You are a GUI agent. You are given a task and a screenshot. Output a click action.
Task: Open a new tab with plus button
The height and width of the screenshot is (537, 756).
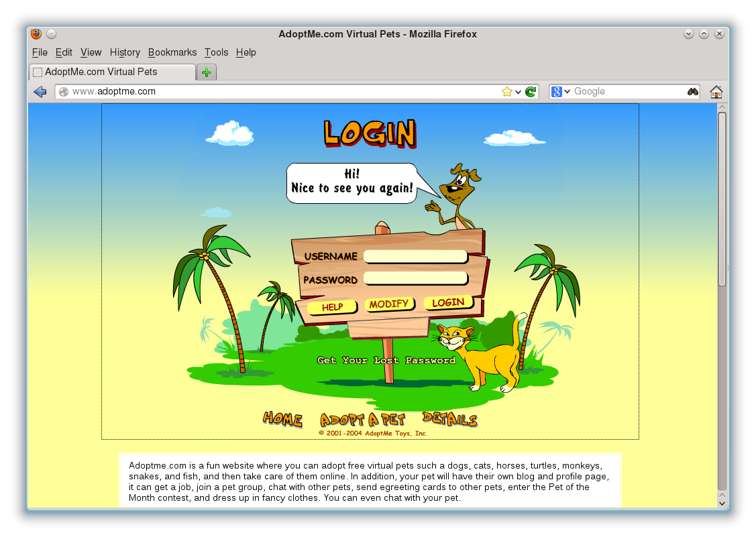(207, 72)
